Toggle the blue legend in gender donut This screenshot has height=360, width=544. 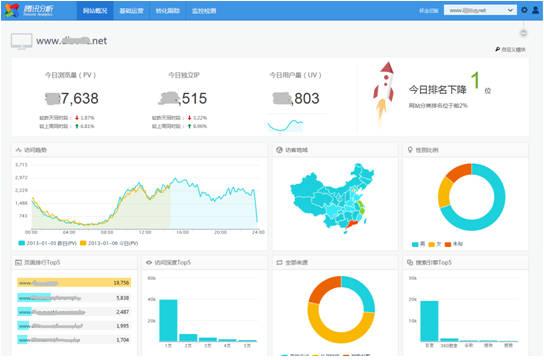[x=418, y=244]
